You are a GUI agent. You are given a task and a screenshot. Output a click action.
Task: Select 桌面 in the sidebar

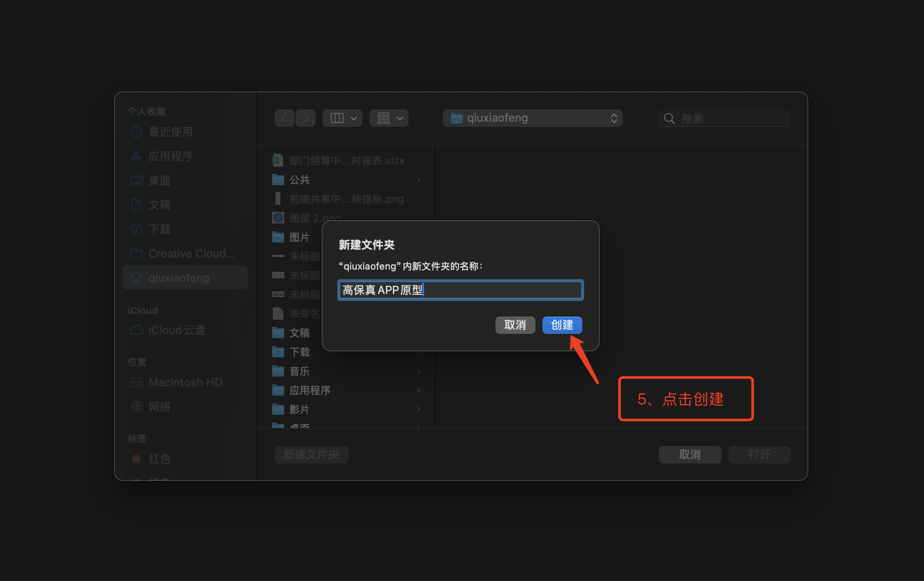pos(159,180)
